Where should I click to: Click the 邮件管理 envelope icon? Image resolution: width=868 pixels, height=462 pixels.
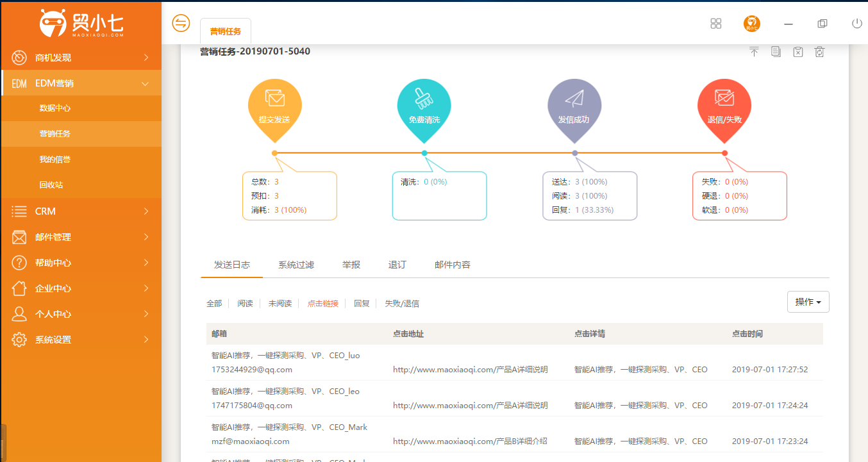coord(19,237)
